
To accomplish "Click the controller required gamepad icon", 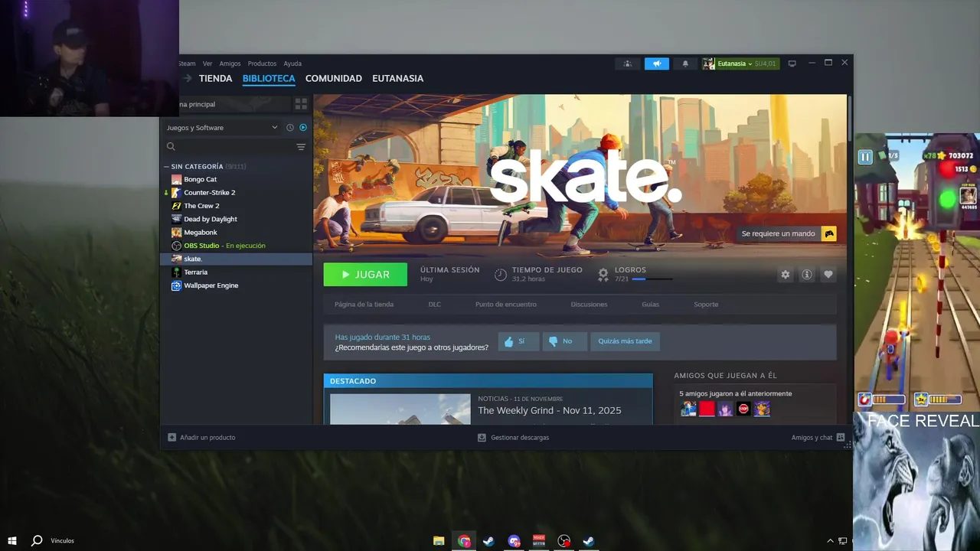I will pyautogui.click(x=828, y=233).
